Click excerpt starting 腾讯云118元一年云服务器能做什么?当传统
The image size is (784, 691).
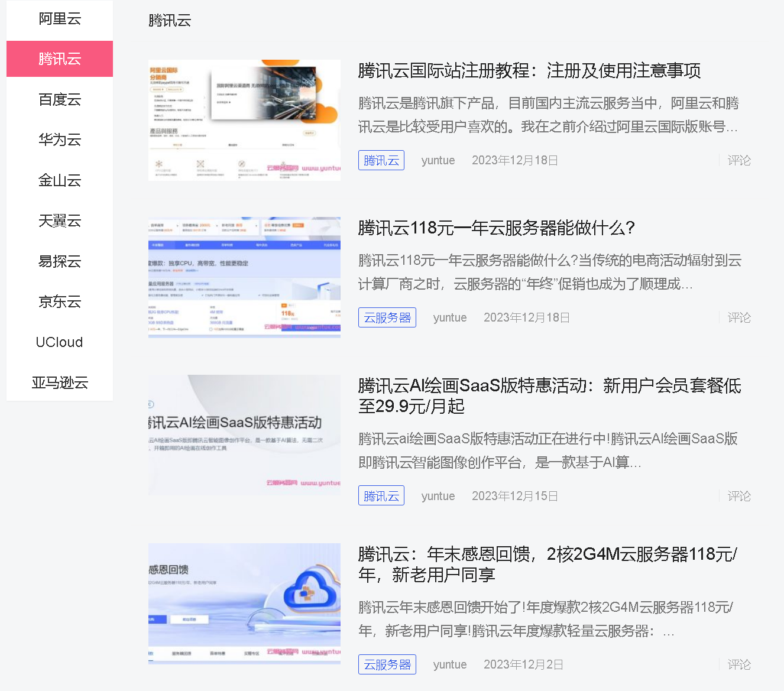[550, 272]
